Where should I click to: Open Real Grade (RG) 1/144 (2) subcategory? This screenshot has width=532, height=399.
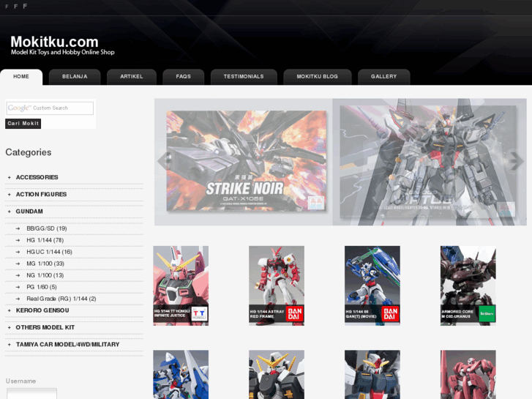(61, 299)
